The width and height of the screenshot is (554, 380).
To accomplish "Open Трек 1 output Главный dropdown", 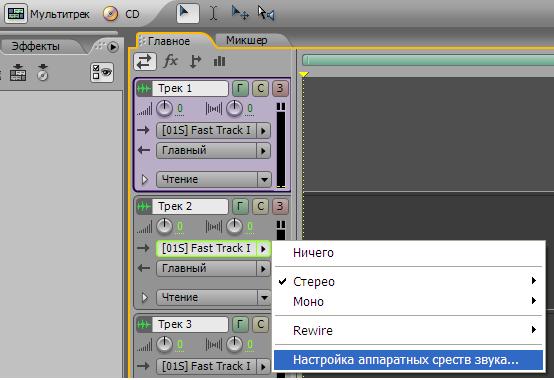I will [213, 151].
